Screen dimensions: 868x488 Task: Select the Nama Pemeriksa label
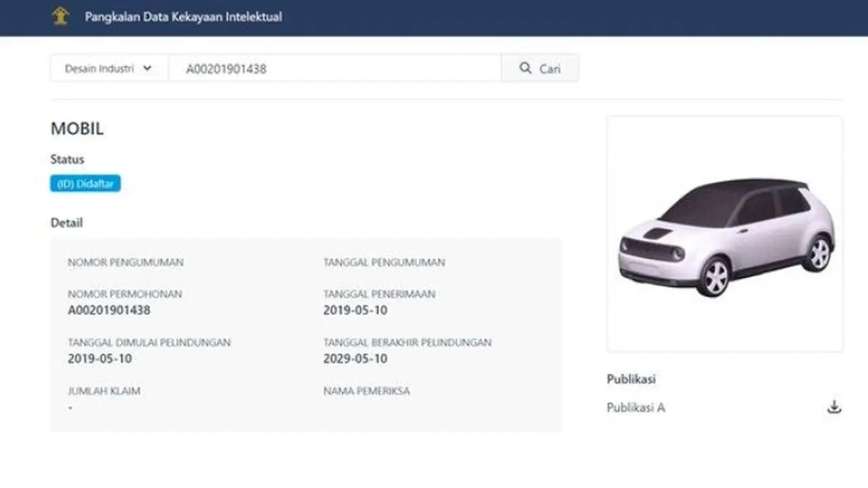tap(366, 391)
